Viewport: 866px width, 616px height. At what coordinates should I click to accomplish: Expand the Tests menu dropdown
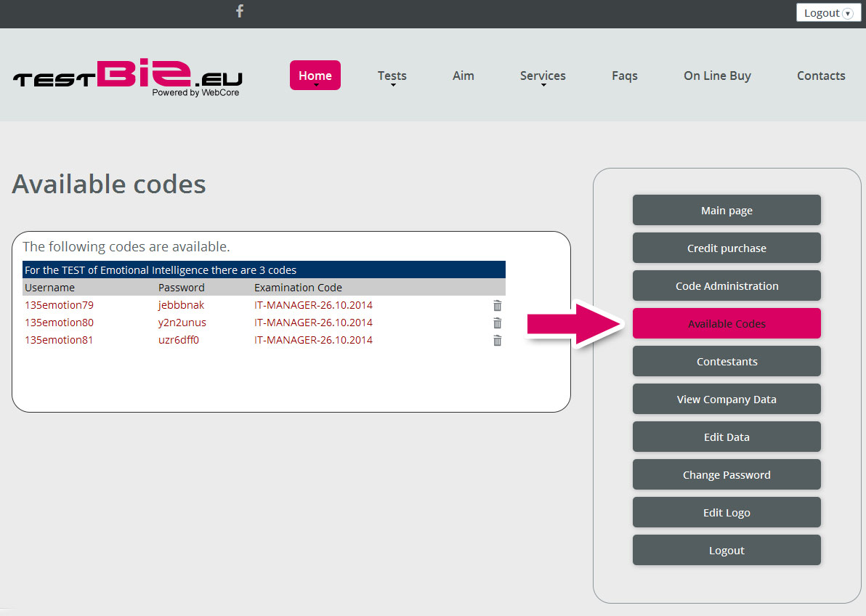(392, 76)
